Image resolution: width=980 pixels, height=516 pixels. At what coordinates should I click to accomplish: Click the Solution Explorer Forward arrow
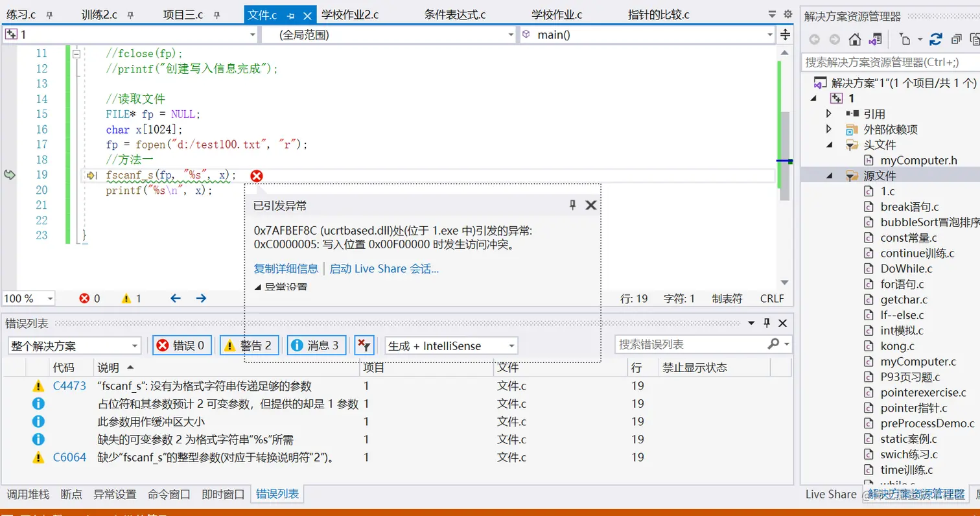point(835,40)
